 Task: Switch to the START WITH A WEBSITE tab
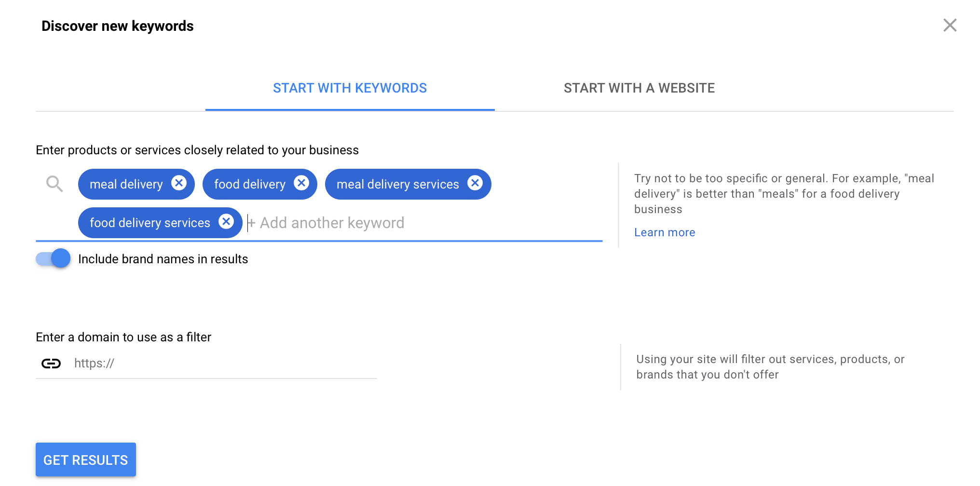(x=639, y=88)
